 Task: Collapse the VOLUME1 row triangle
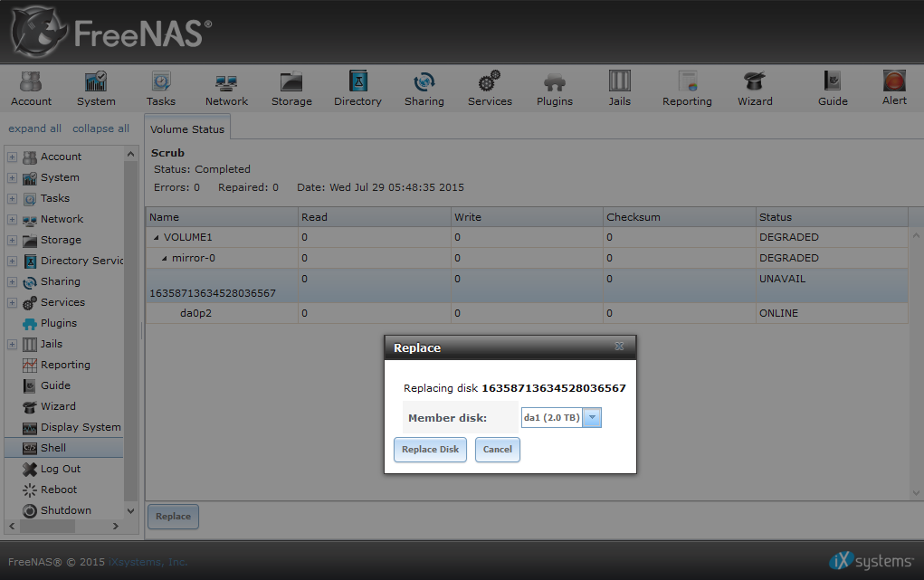click(157, 238)
